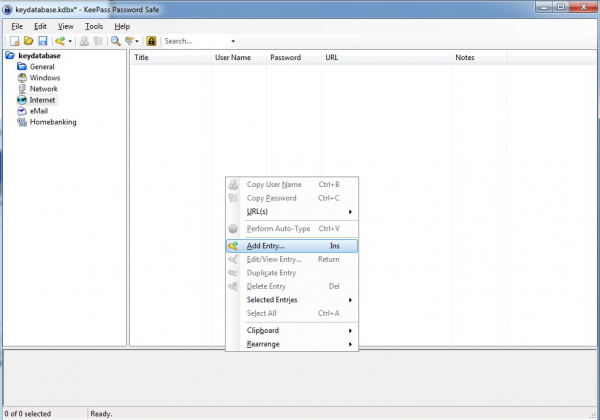Click the Internet globe icon

click(22, 100)
